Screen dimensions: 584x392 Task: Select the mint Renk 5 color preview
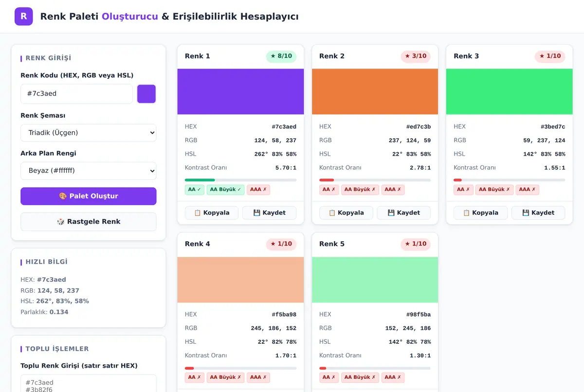pyautogui.click(x=375, y=280)
